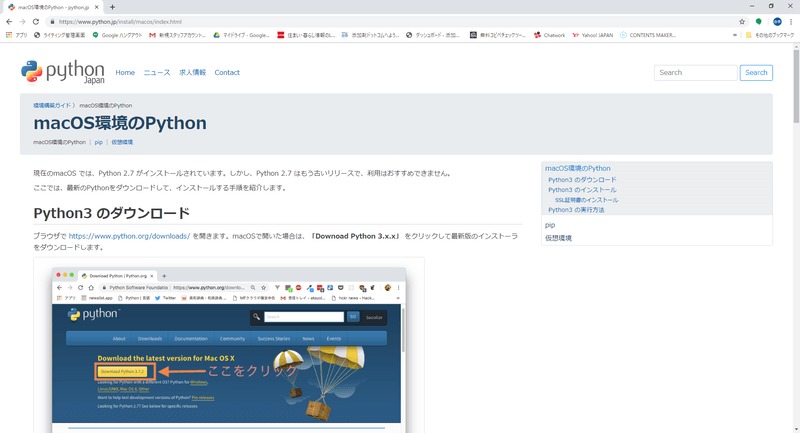Screen dimensions: 800x433
Task: Click the Search button
Action: click(756, 72)
